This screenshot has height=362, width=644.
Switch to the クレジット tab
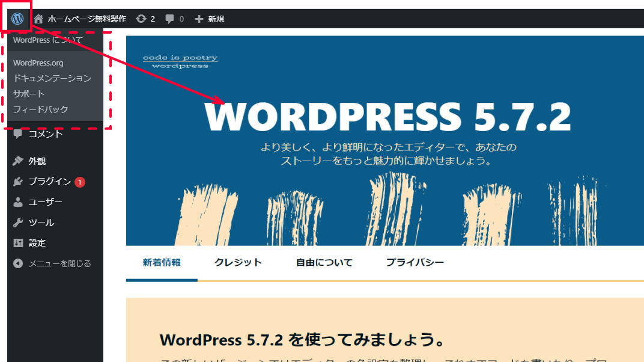pyautogui.click(x=238, y=263)
